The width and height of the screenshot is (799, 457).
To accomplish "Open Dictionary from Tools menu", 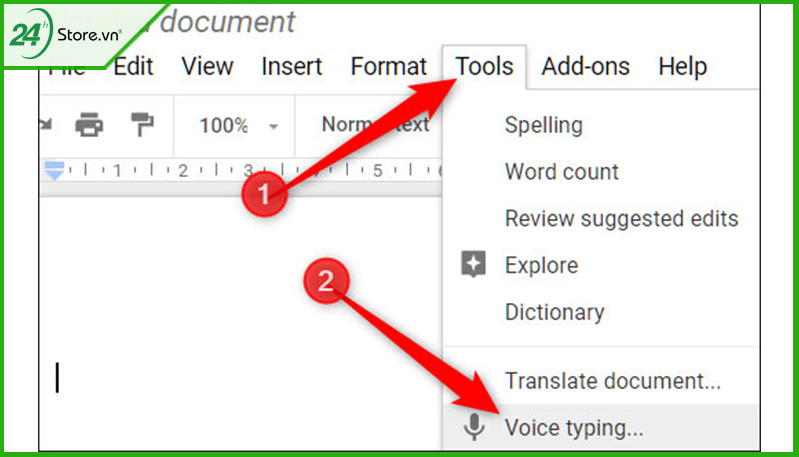I will click(554, 312).
